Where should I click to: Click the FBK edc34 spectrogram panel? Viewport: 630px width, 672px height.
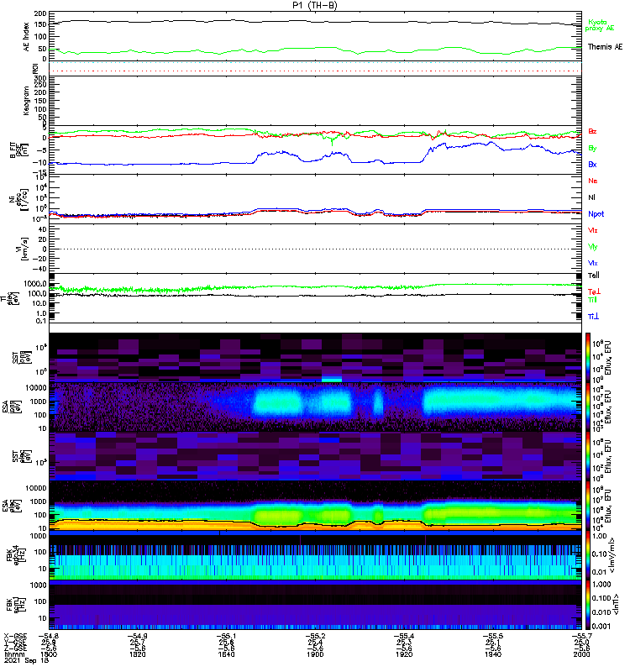pyautogui.click(x=316, y=555)
